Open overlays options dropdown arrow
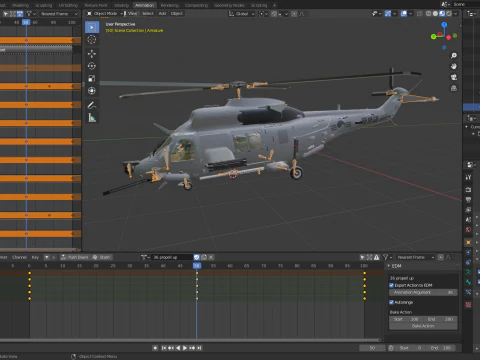Screen dimensions: 480x360 411,14
